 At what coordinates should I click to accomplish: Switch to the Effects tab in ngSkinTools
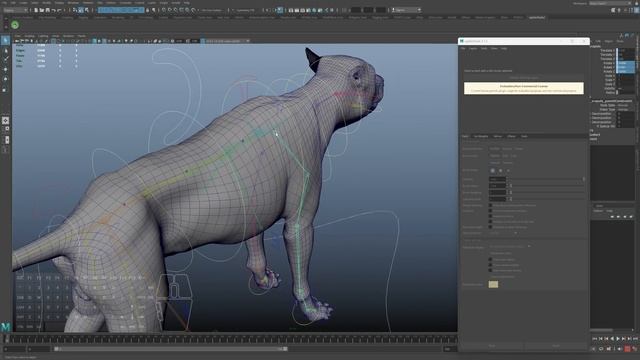[x=511, y=136]
